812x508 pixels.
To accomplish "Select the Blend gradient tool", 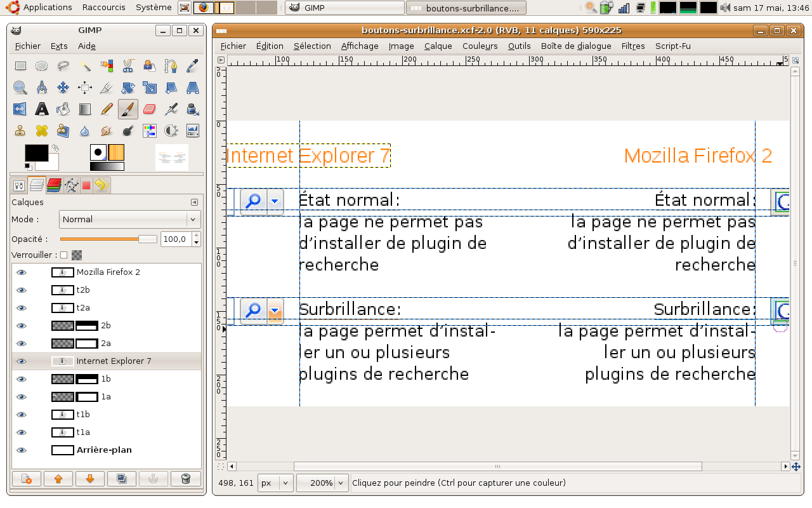I will click(85, 109).
